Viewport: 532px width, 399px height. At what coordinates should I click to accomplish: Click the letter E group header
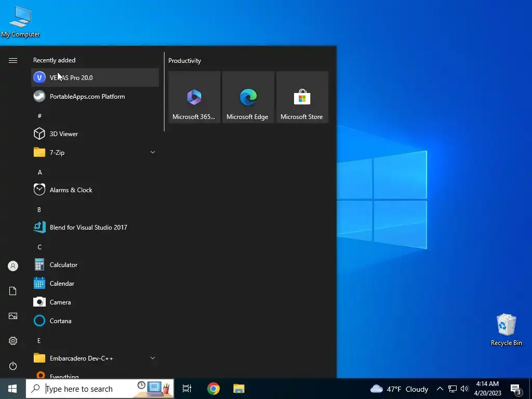pyautogui.click(x=39, y=340)
